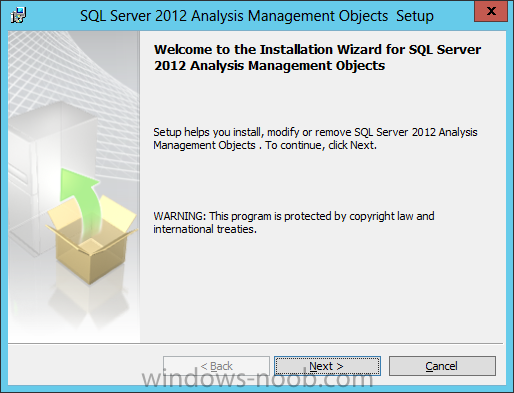Image resolution: width=514 pixels, height=393 pixels.
Task: Click the green upward arrow graphic
Action: [80, 202]
